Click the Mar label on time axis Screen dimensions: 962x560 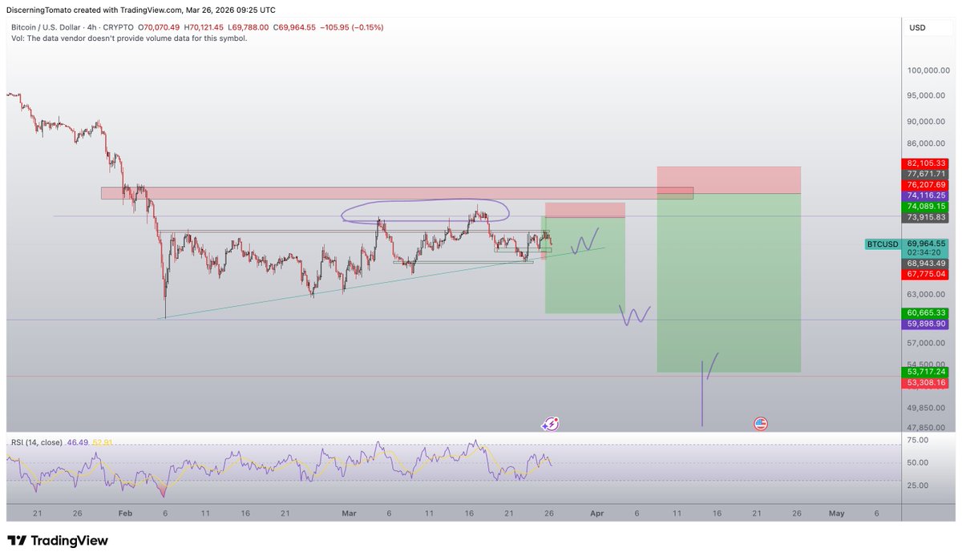(349, 512)
